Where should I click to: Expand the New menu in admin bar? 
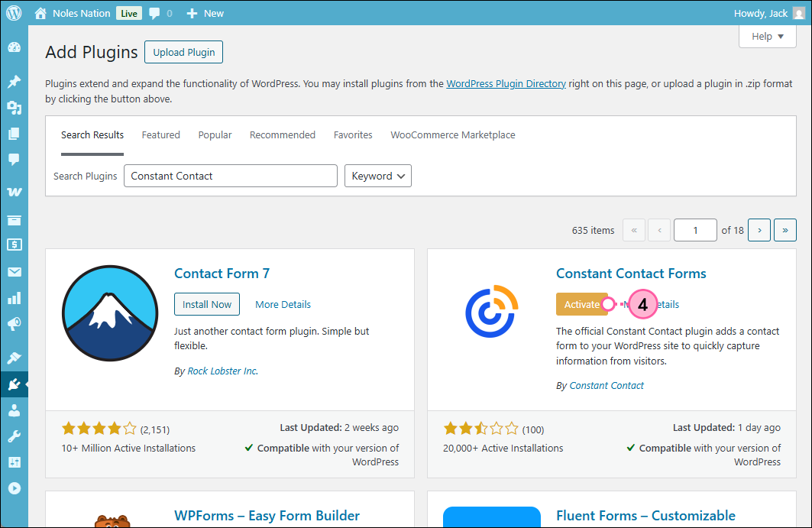[204, 13]
